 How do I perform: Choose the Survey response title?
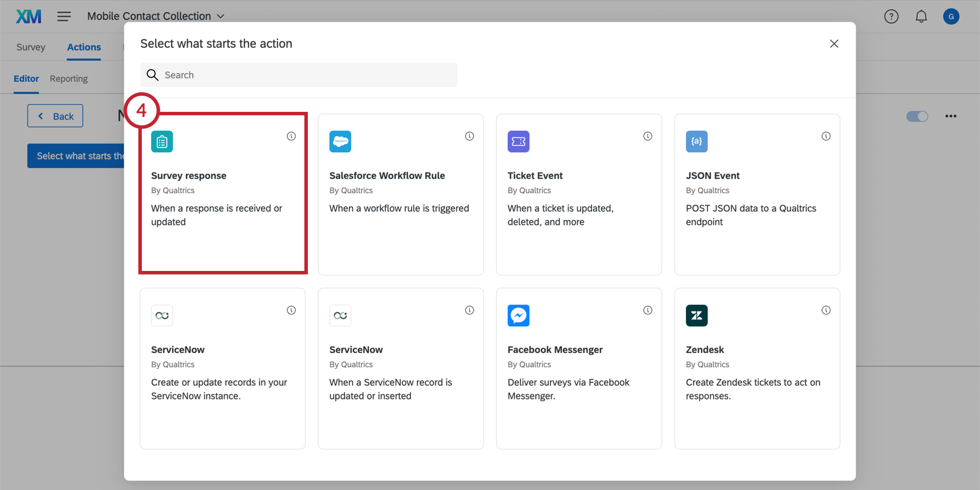(x=189, y=176)
